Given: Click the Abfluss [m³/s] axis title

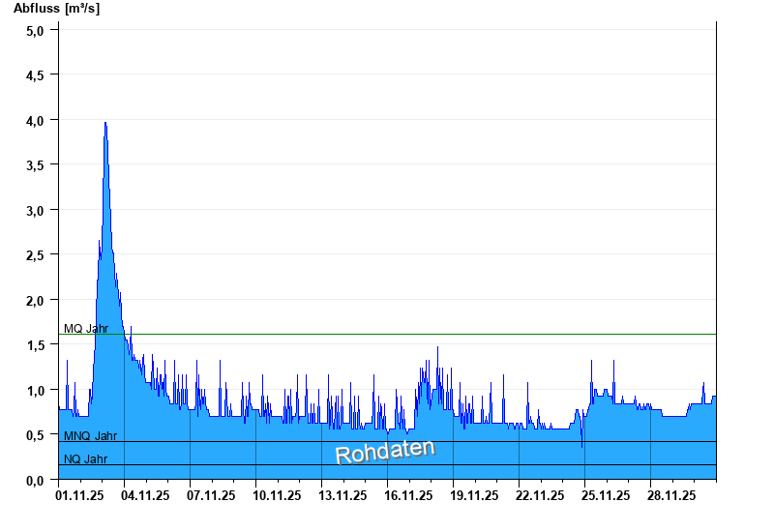Looking at the screenshot, I should pyautogui.click(x=56, y=9).
